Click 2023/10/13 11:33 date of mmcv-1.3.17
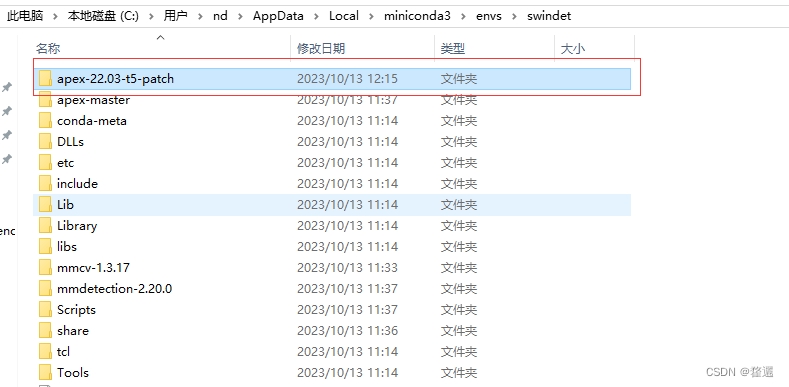This screenshot has height=387, width=789. coord(347,267)
